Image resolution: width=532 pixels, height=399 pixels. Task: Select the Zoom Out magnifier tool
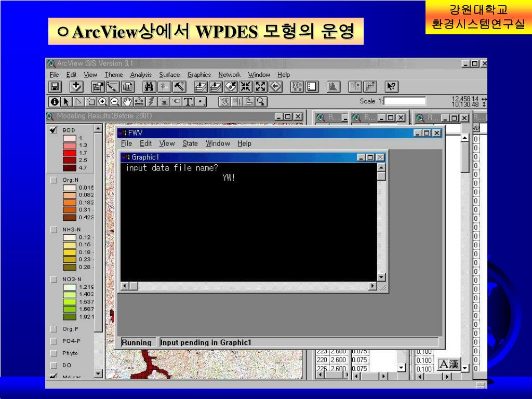click(x=115, y=101)
